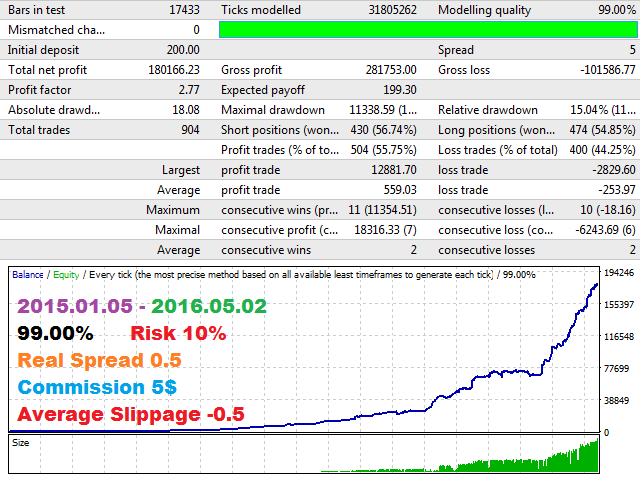The image size is (640, 480).
Task: Select the Mismatched chart errors label
Action: [56, 30]
